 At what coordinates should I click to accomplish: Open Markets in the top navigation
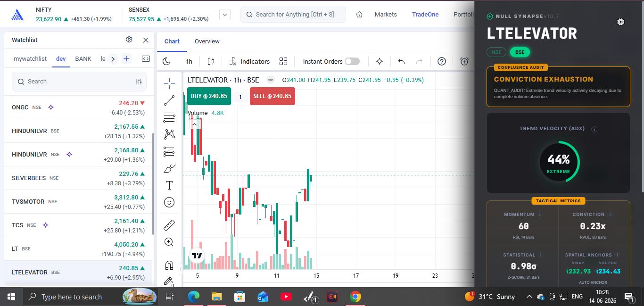pos(386,15)
